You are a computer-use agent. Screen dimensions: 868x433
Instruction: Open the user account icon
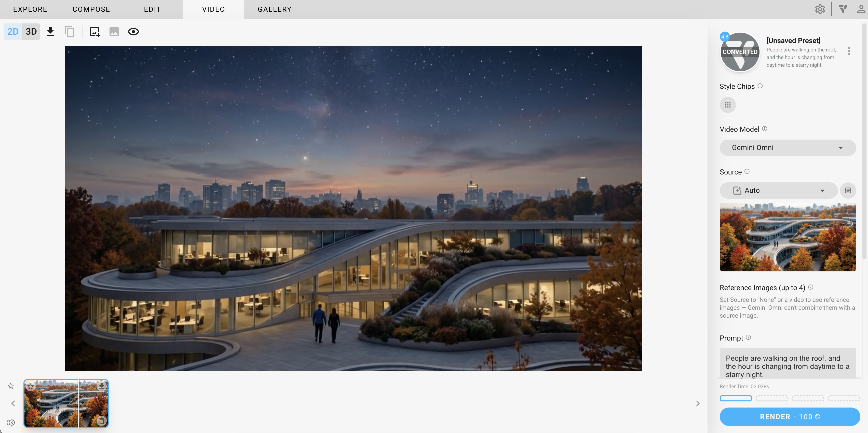[861, 9]
